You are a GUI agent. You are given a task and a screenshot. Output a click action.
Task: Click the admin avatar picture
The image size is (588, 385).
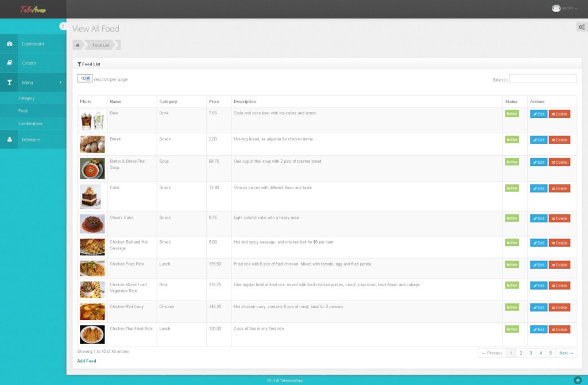556,8
